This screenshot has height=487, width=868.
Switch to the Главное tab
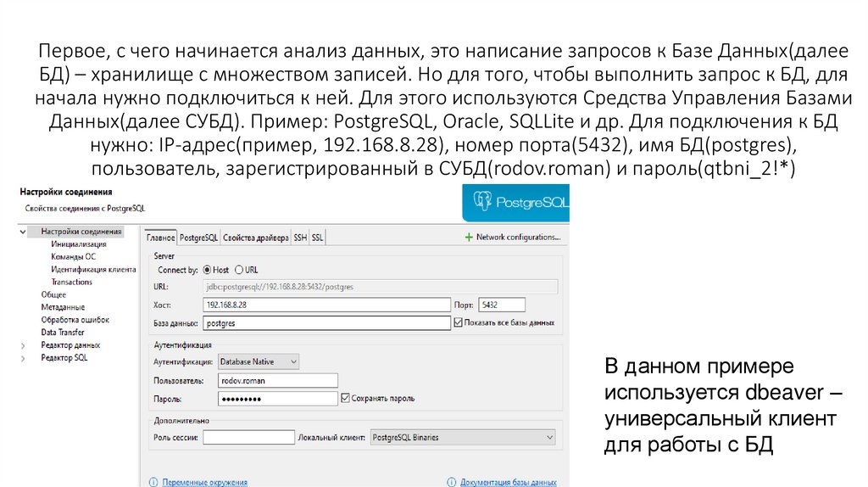(160, 238)
